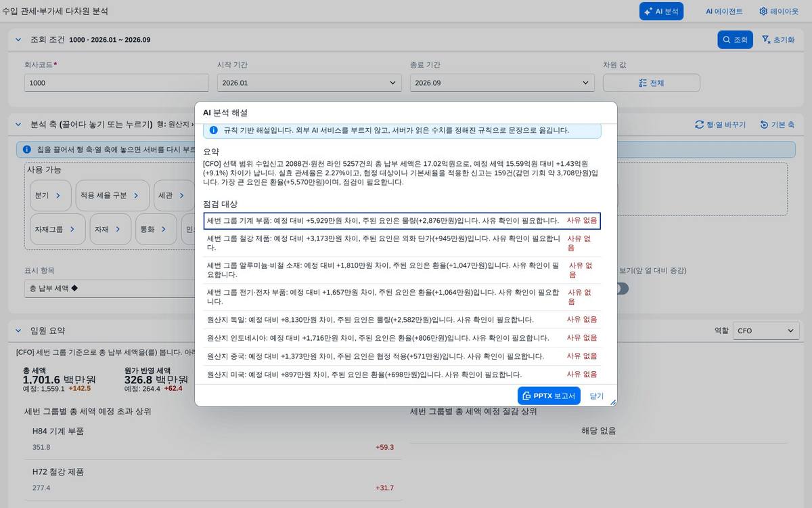Click the +59.3 variance value
This screenshot has width=812, height=508.
point(384,447)
